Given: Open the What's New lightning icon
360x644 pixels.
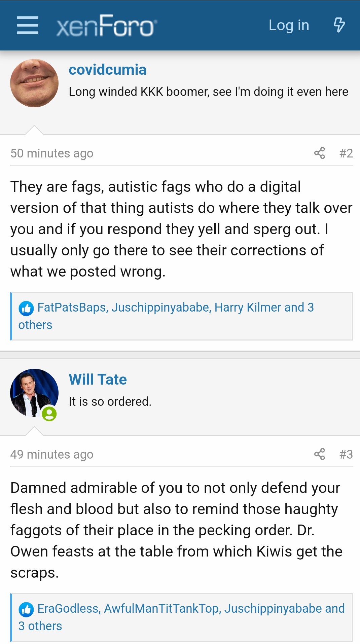Looking at the screenshot, I should click(x=339, y=25).
